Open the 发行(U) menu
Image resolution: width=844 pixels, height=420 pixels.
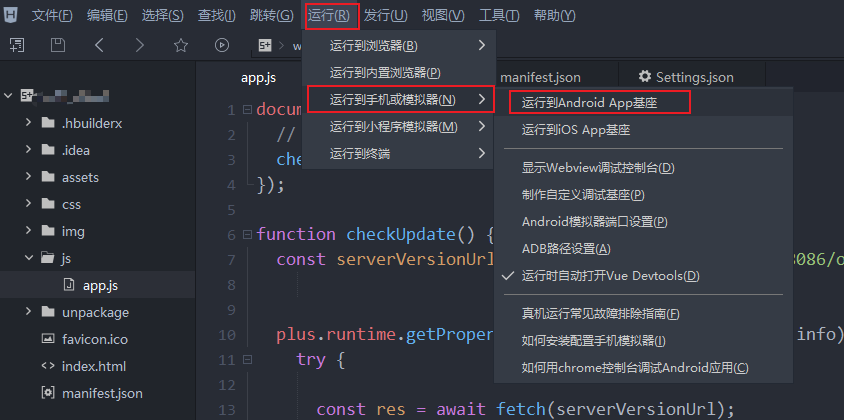[385, 16]
